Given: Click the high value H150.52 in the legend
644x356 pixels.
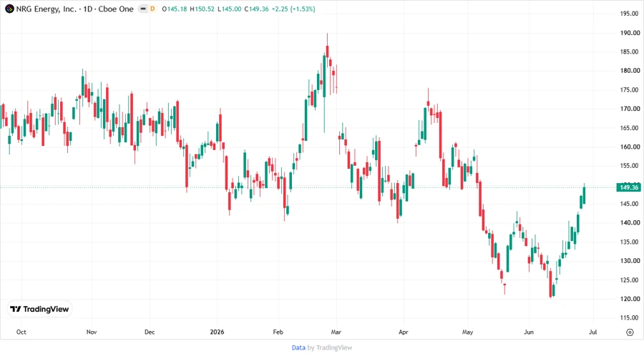Looking at the screenshot, I should [202, 9].
